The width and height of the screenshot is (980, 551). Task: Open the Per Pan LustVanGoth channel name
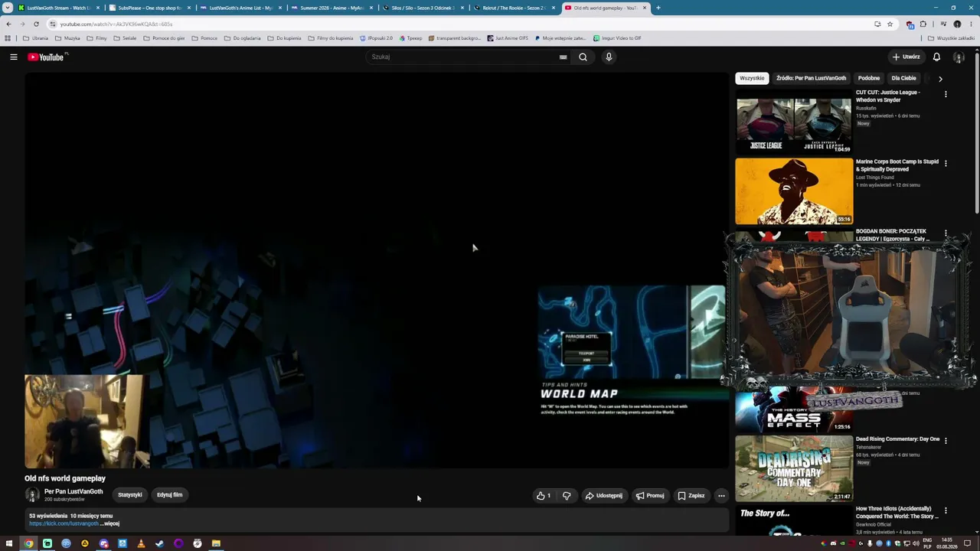tap(73, 491)
